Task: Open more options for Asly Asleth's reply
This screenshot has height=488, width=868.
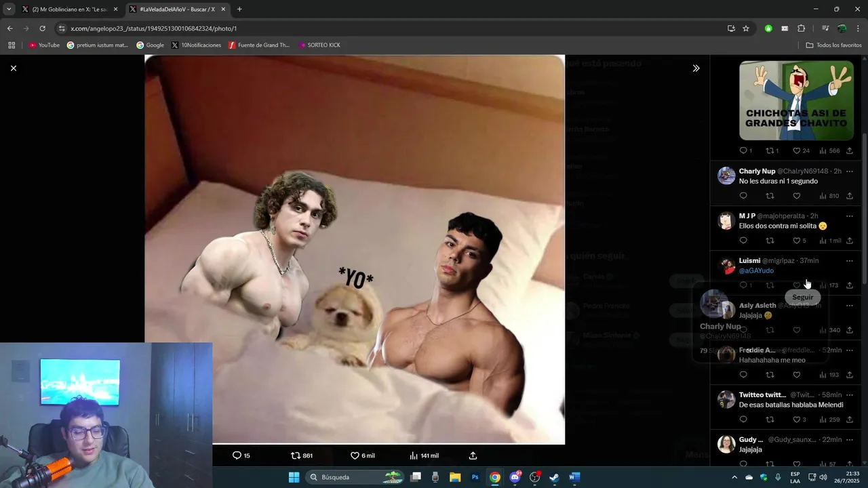Action: [x=849, y=306]
